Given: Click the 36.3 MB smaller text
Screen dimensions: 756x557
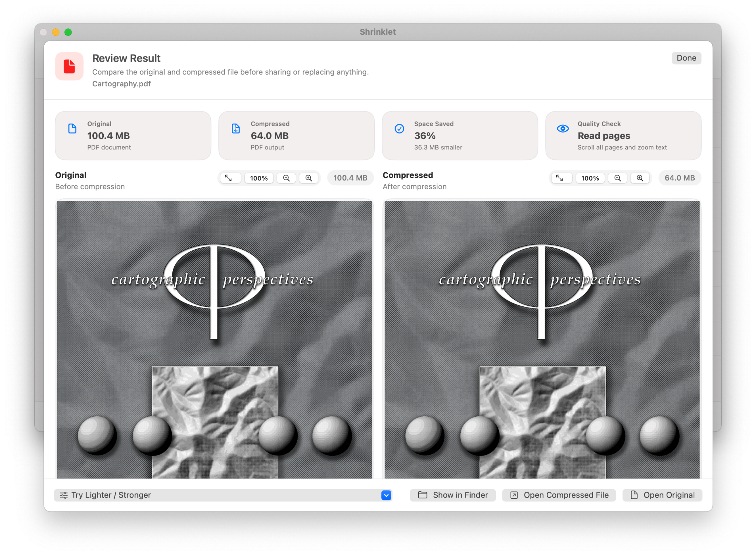Looking at the screenshot, I should (438, 147).
